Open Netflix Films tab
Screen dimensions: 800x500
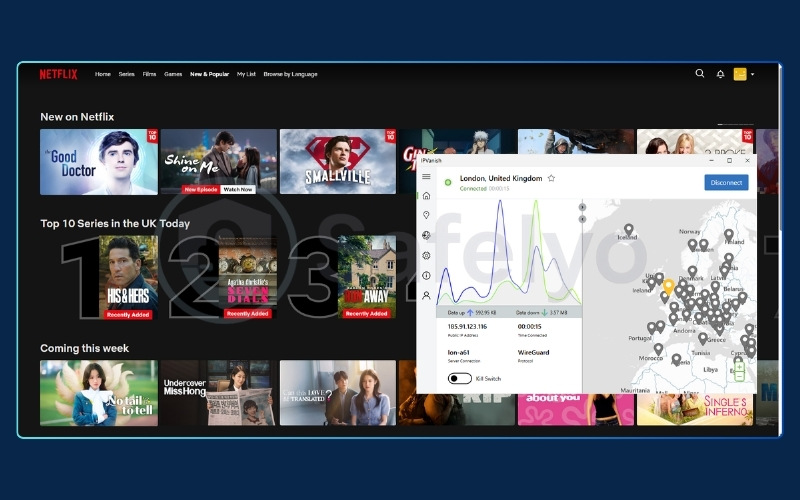pyautogui.click(x=149, y=74)
